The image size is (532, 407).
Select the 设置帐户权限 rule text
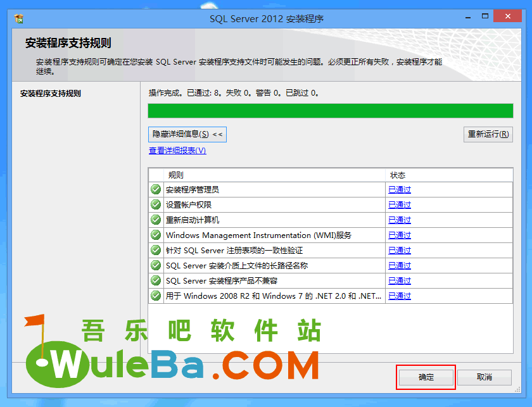[x=189, y=205]
